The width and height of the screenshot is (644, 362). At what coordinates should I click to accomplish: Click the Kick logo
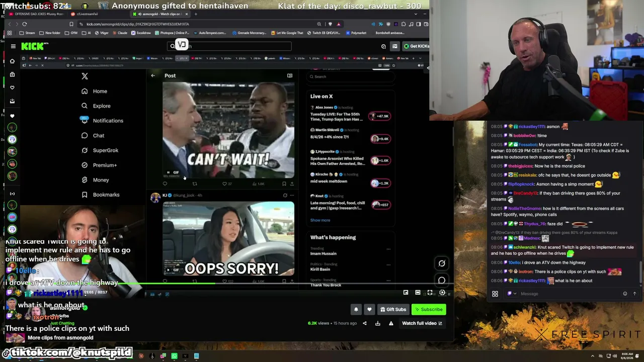(34, 46)
